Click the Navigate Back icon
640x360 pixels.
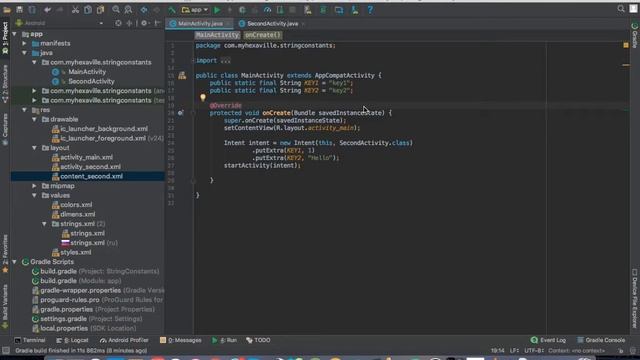tap(144, 9)
